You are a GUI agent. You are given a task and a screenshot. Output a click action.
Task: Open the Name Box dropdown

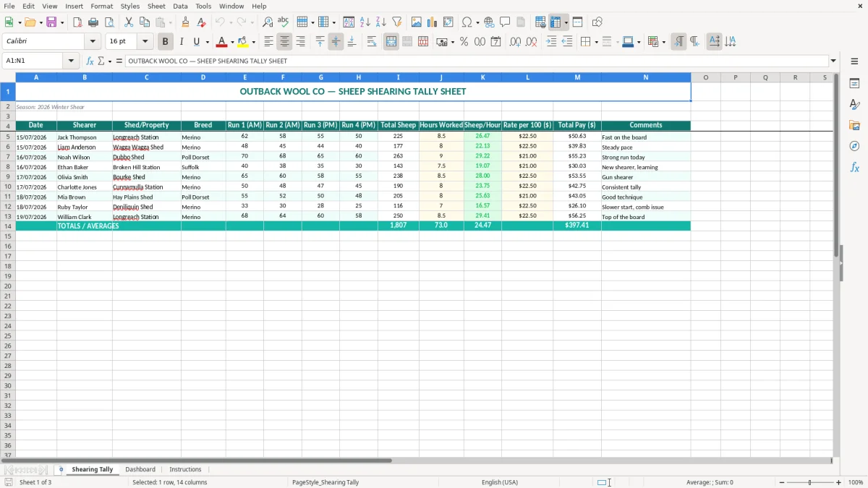(x=71, y=61)
